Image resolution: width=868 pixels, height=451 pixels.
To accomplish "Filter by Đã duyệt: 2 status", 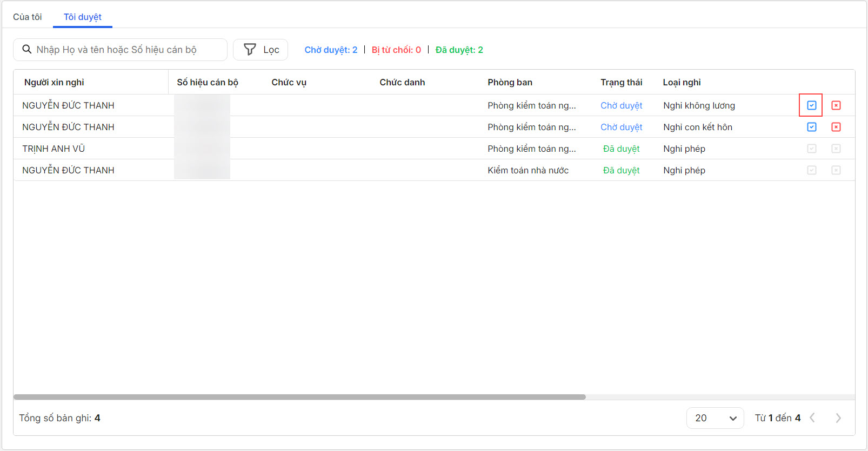I will click(459, 50).
